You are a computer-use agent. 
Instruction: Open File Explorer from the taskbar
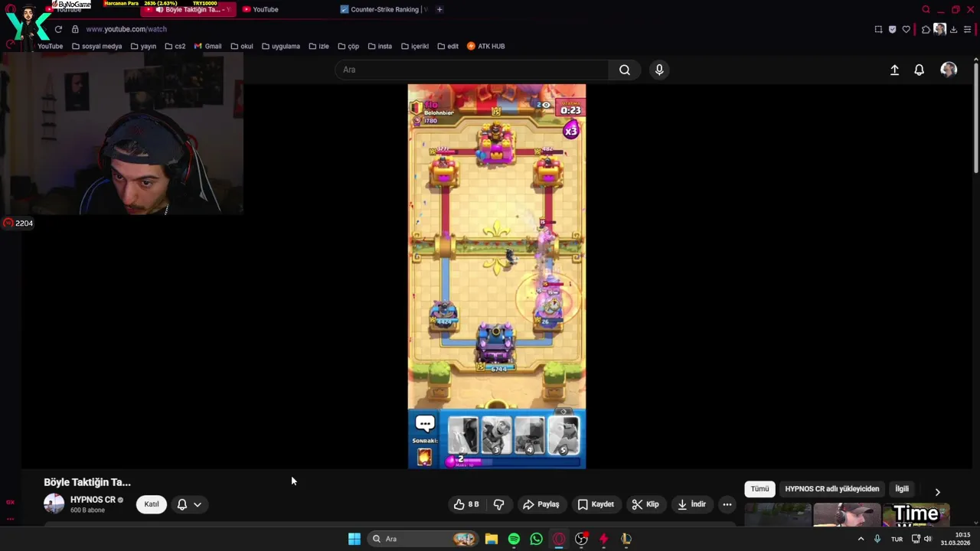[x=492, y=539]
